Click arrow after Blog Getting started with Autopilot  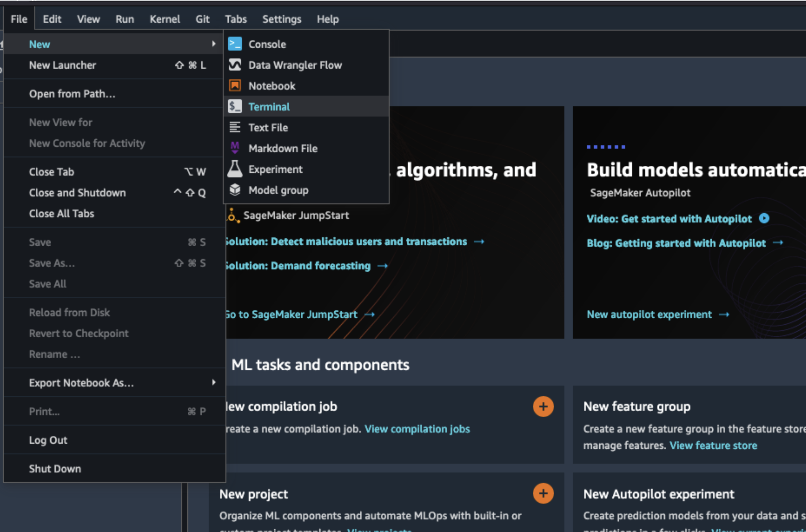point(778,243)
